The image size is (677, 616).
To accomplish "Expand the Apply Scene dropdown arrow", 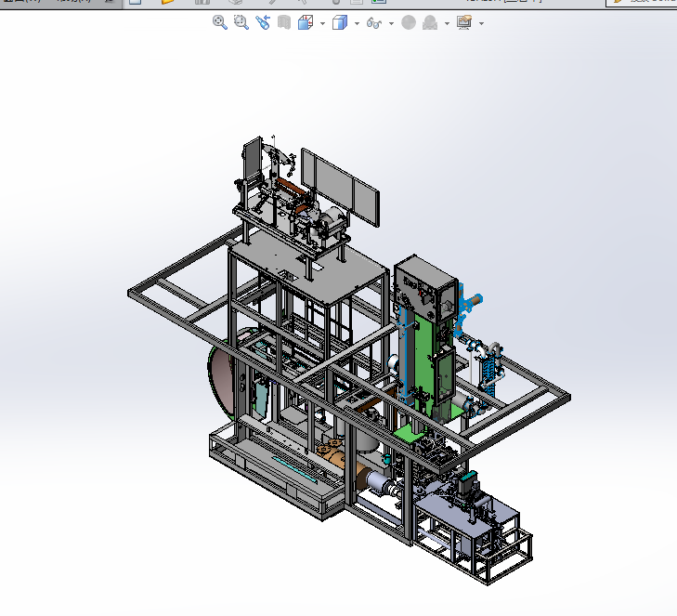I will (x=447, y=23).
